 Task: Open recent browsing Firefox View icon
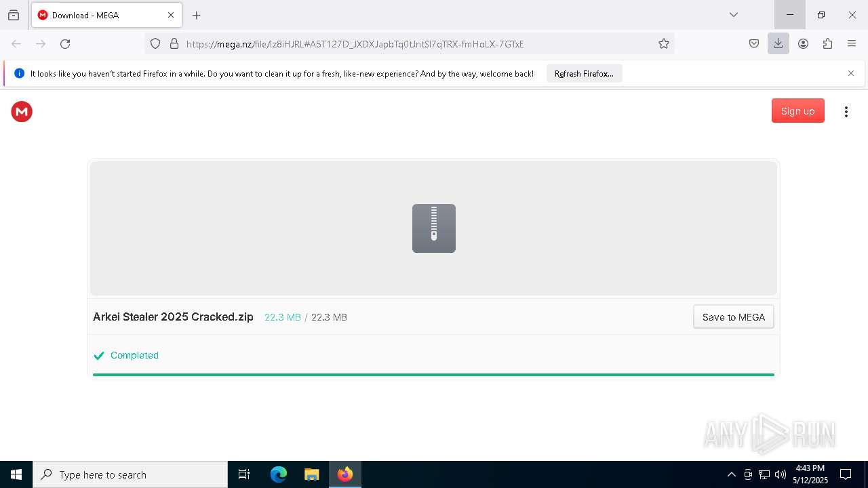(x=14, y=15)
